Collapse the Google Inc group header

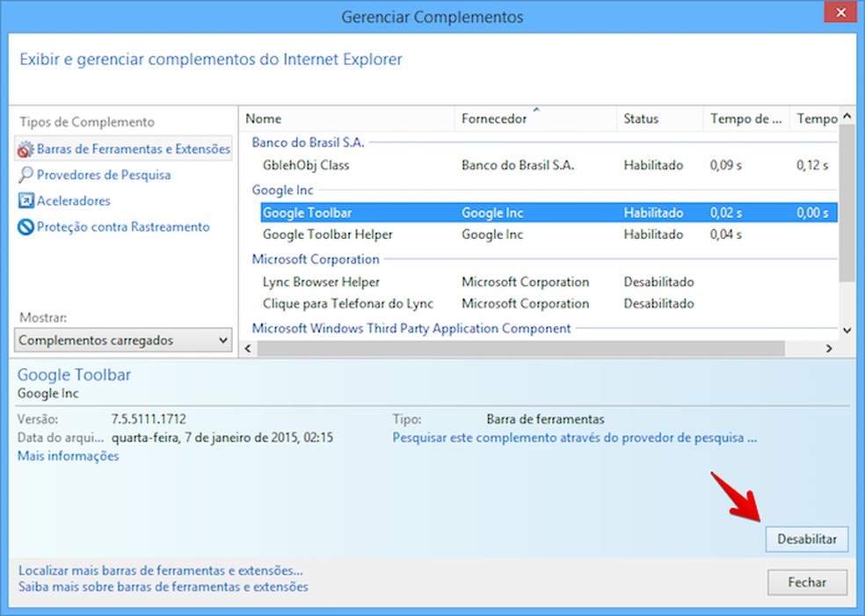click(282, 191)
